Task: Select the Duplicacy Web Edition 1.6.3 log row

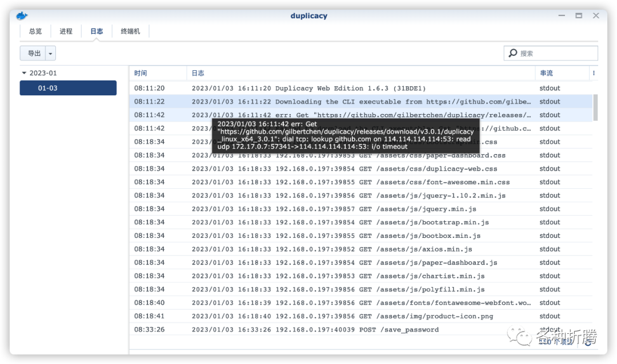Action: (x=361, y=88)
